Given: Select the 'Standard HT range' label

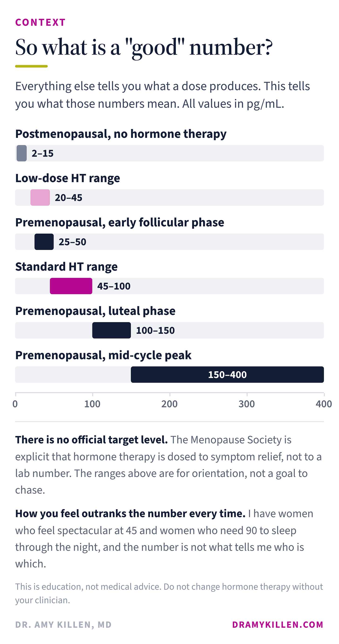Looking at the screenshot, I should pos(66,267).
